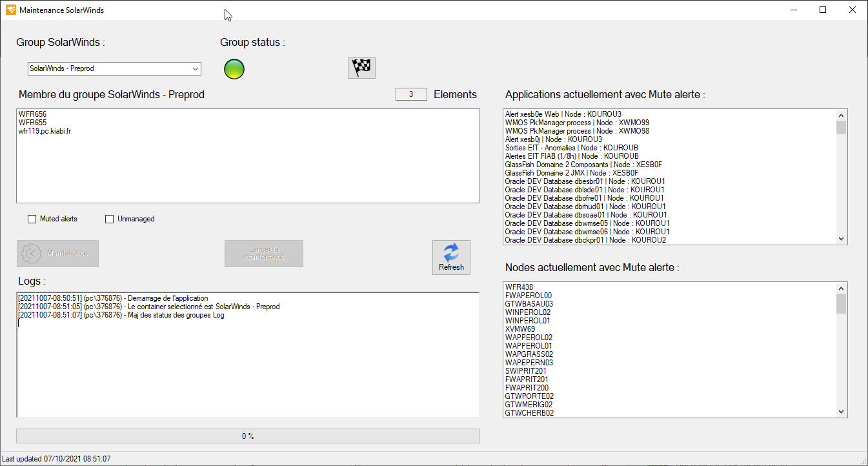Minimize the Maintenance SolarWinds window

793,10
